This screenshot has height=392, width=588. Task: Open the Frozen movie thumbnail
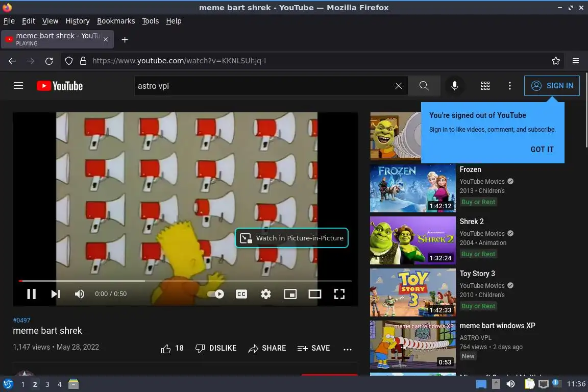pos(413,188)
